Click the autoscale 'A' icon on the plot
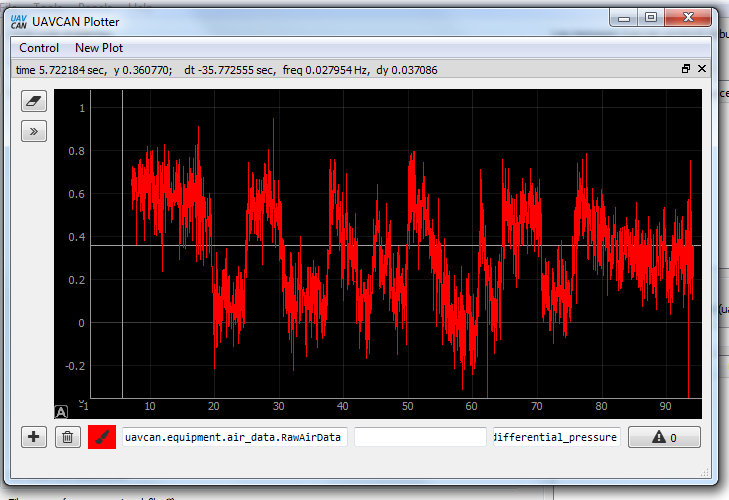The width and height of the screenshot is (729, 500). coord(61,411)
